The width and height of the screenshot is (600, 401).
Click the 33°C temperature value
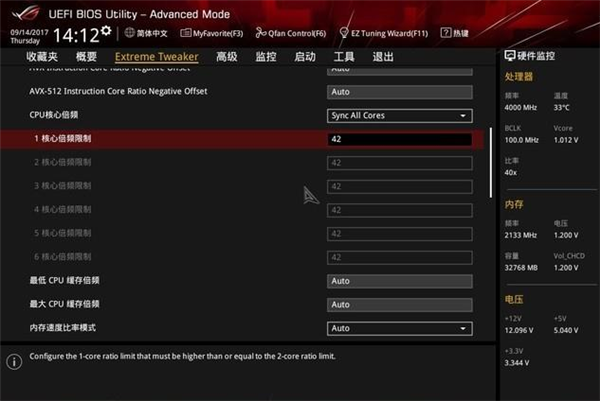[x=561, y=108]
